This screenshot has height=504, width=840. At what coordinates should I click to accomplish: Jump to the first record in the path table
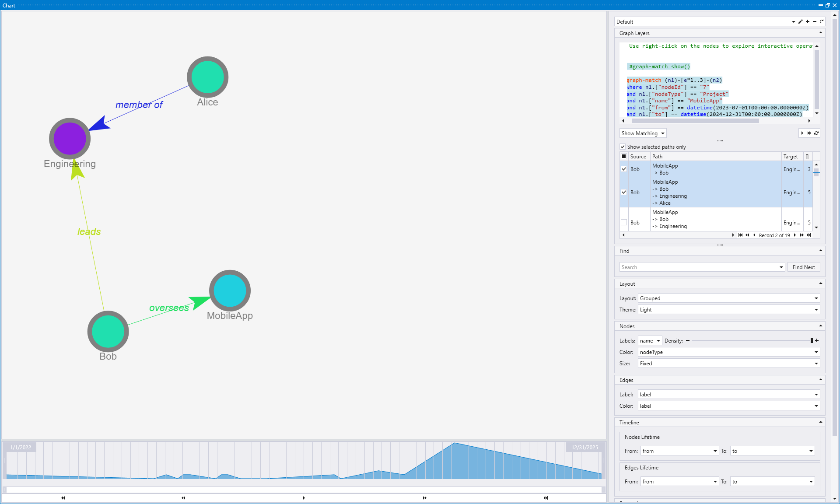[x=740, y=235]
